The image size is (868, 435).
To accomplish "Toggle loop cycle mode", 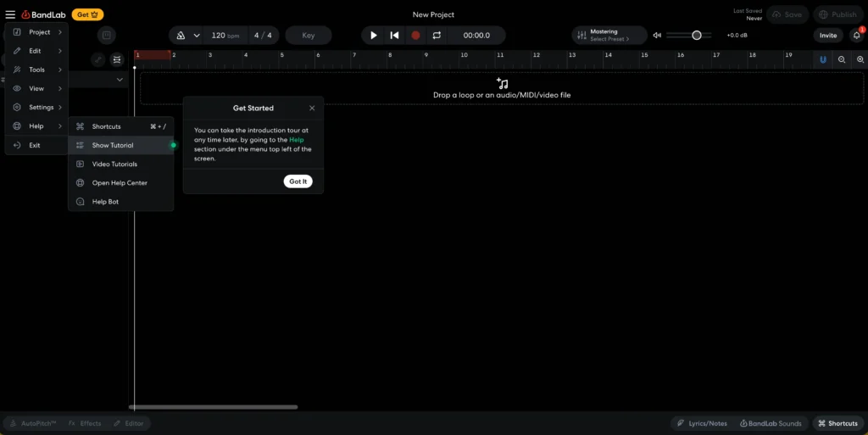I will [437, 36].
